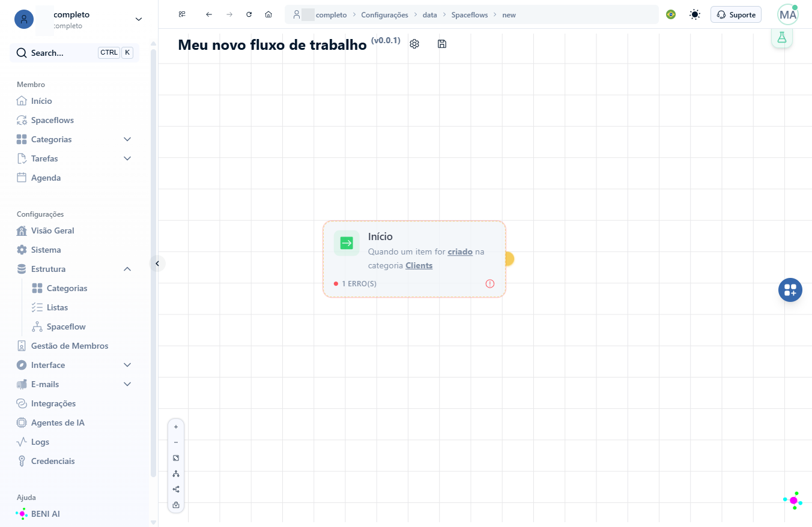Open the 'Clients' category link in the node
Screen dimensions: 812x527
click(x=419, y=265)
